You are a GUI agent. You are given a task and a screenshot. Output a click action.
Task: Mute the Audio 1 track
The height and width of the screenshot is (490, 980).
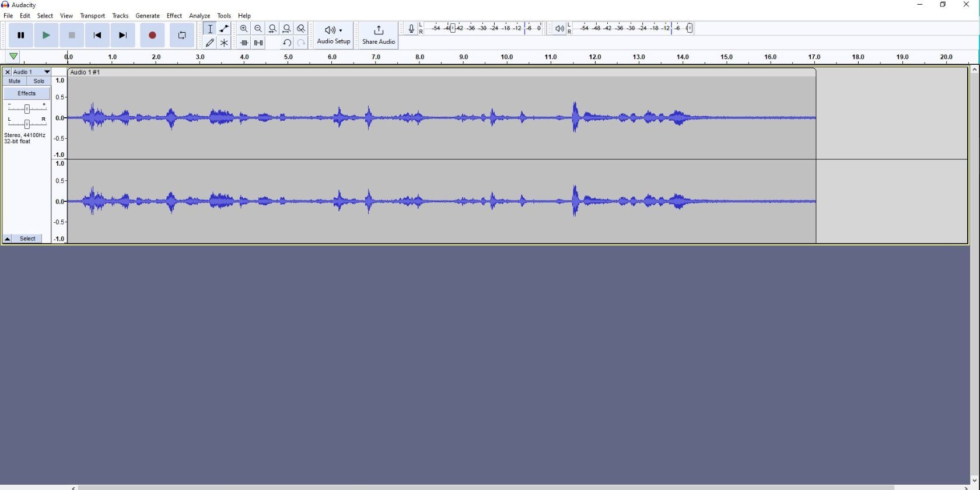pos(15,82)
